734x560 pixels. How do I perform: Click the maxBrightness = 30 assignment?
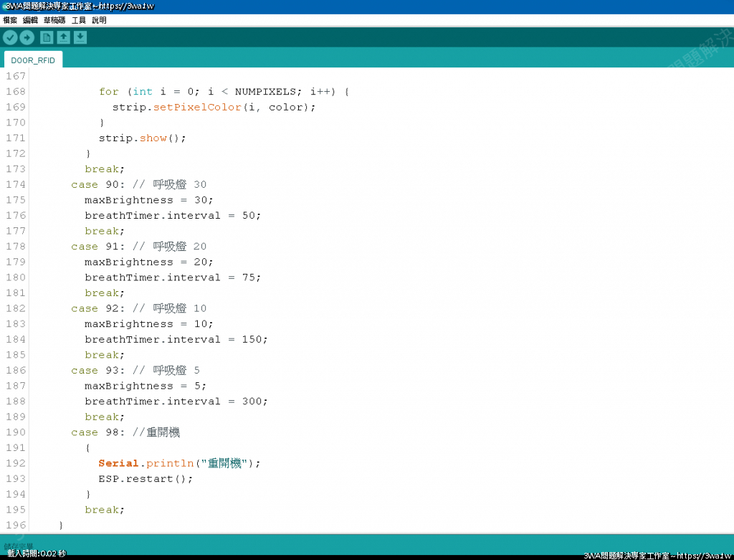pyautogui.click(x=148, y=200)
